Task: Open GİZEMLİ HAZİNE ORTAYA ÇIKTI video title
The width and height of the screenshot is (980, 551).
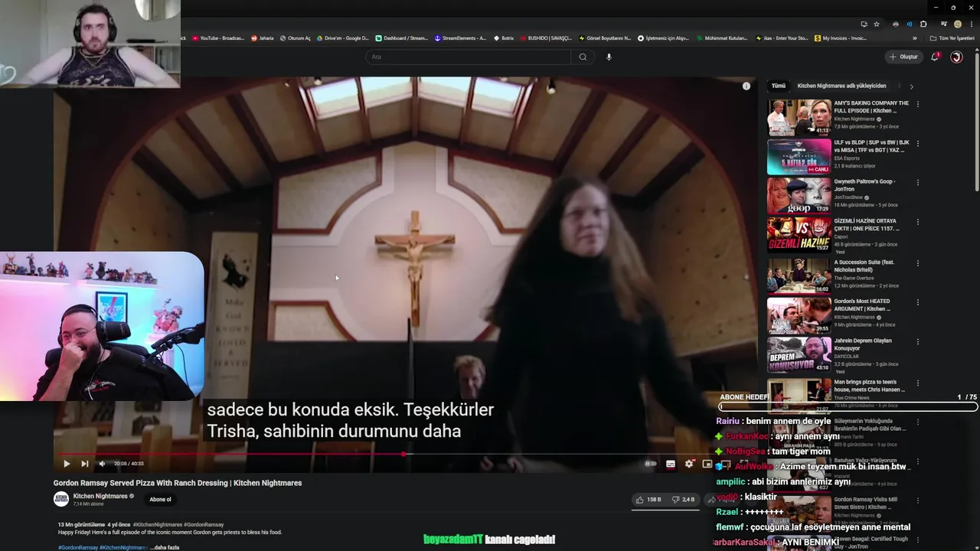Action: (867, 224)
